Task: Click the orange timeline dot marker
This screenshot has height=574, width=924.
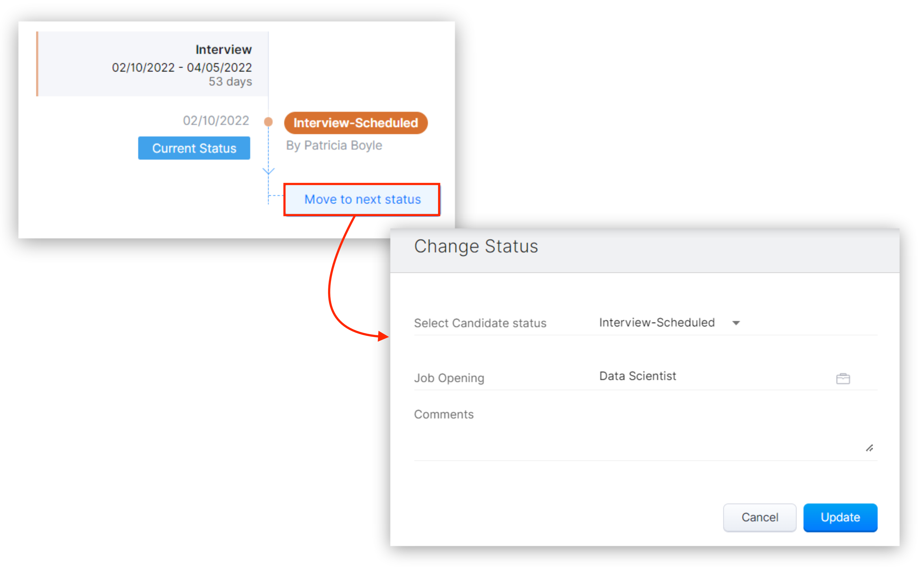Action: (268, 121)
